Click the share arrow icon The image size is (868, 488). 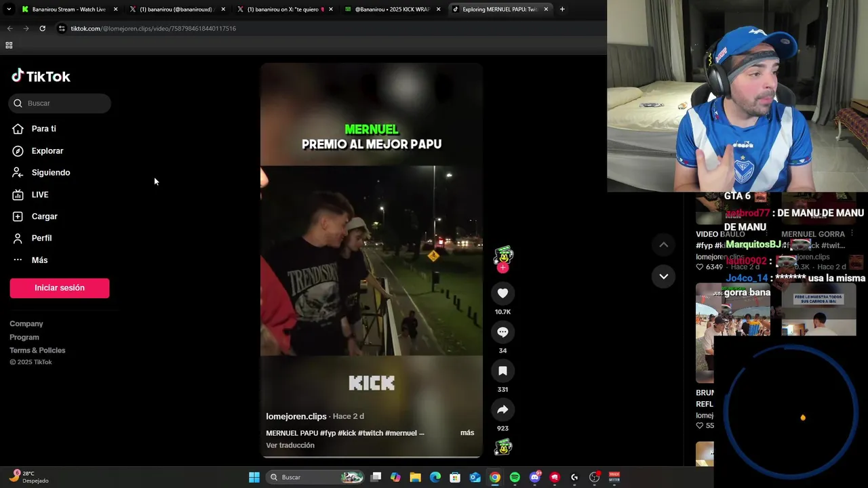tap(502, 409)
